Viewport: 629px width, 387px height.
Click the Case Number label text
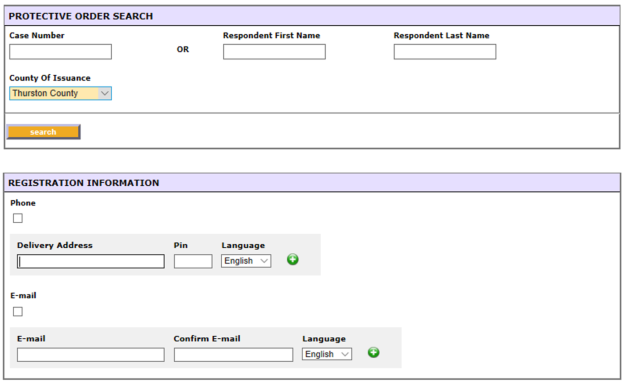[37, 35]
